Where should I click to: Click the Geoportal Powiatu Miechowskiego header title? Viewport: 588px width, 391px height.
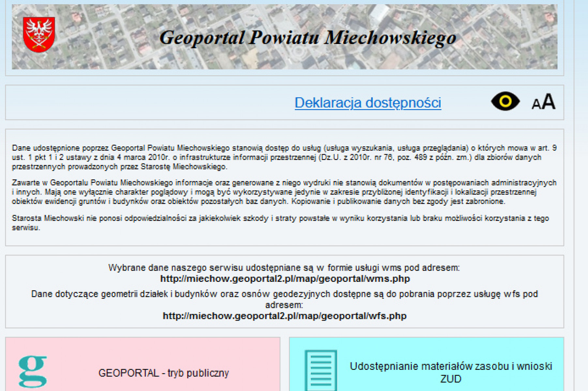point(307,37)
